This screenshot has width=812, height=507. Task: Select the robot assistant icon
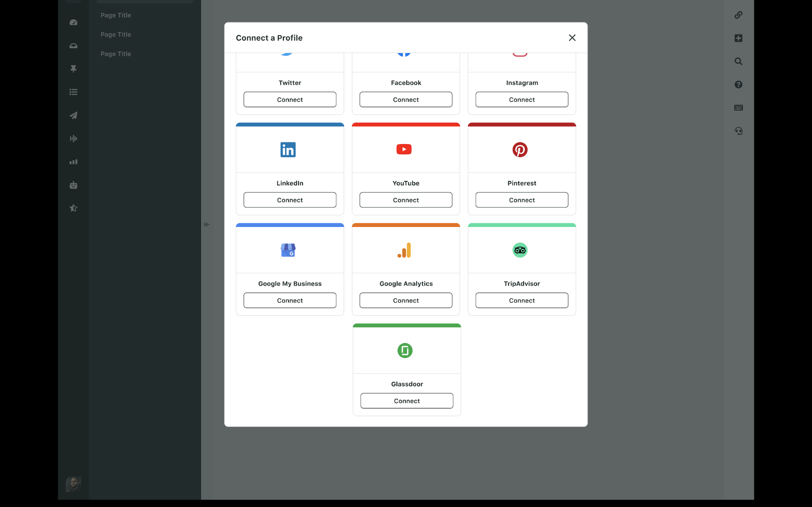tap(73, 185)
